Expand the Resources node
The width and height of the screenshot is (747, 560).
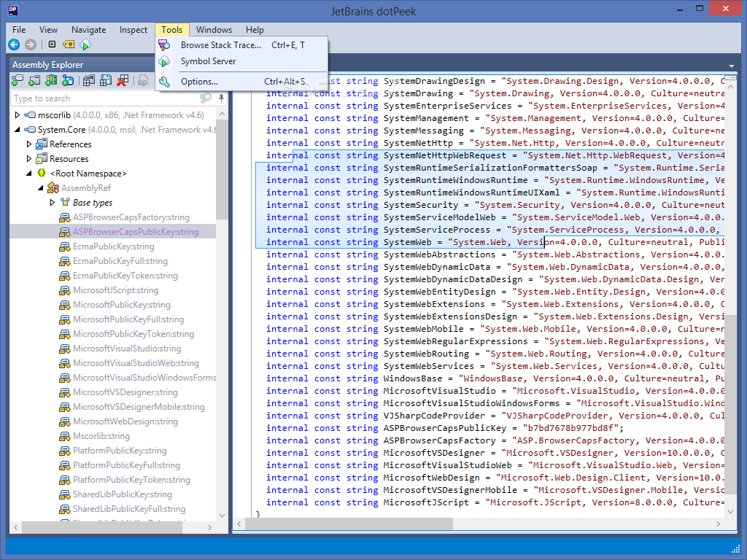pos(28,158)
